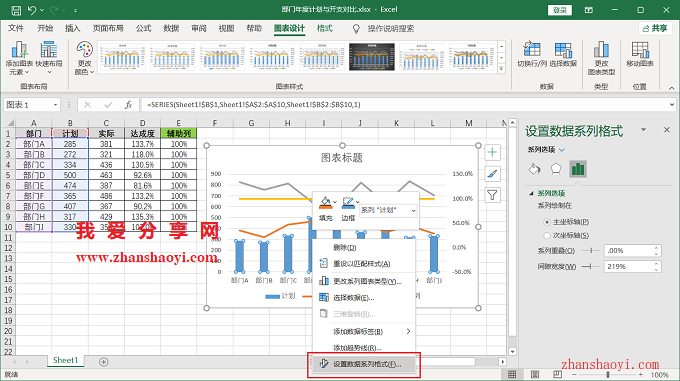
Task: Open Series Options dropdown arrow in pane
Action: 562,150
